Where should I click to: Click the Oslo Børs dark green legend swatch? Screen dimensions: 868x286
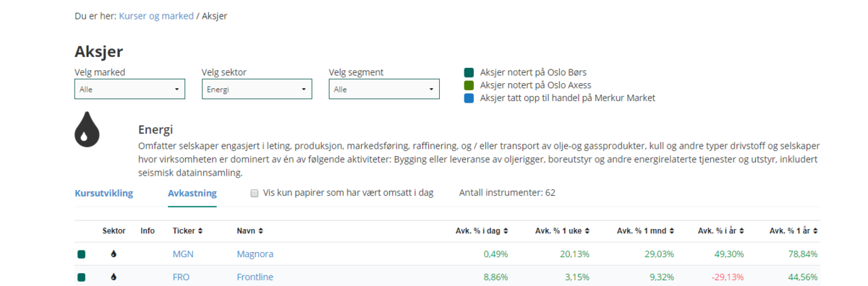point(469,72)
